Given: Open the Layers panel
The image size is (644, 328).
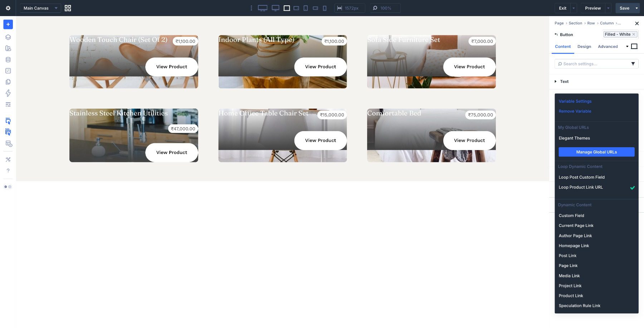Looking at the screenshot, I should (8, 37).
